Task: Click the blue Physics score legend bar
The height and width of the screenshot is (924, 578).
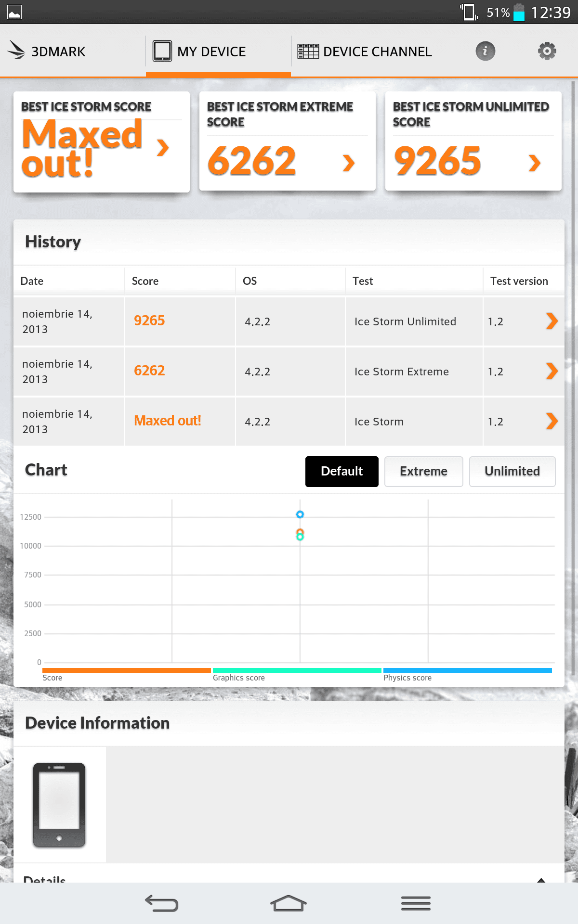Action: coord(468,670)
